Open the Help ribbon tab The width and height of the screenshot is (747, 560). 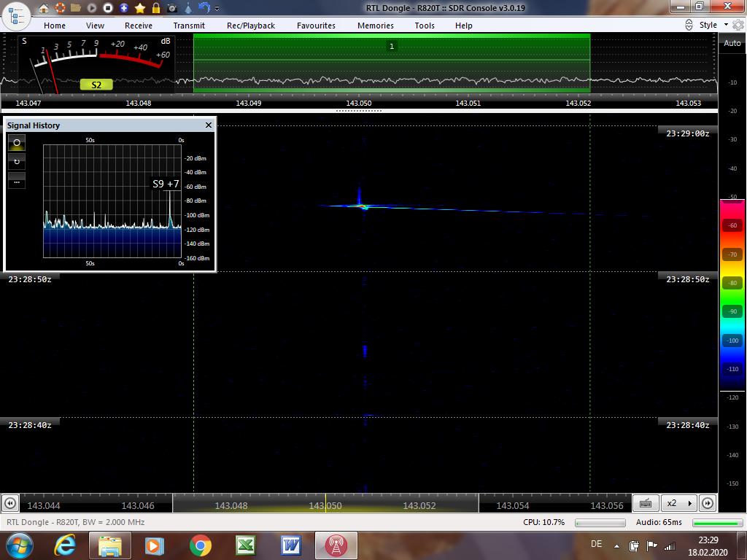point(463,26)
